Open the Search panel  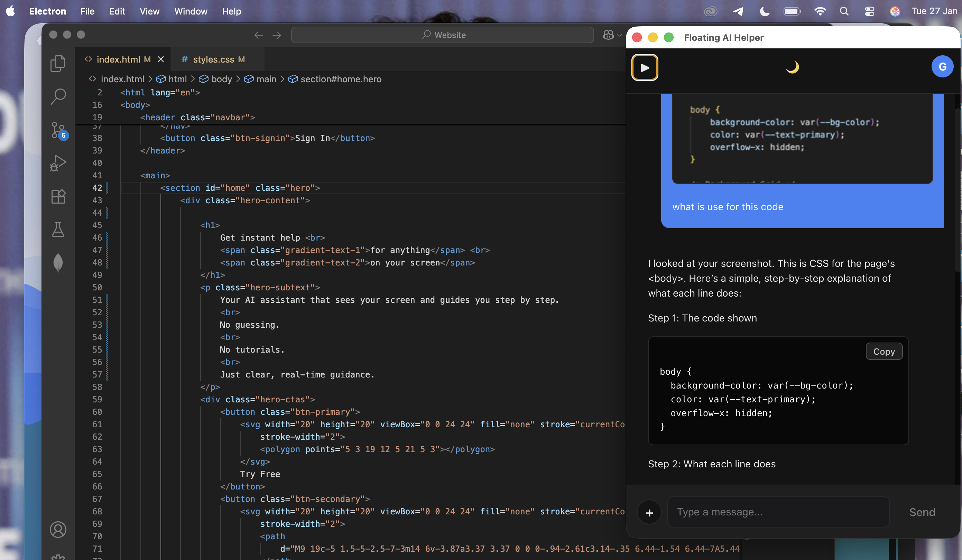tap(58, 96)
